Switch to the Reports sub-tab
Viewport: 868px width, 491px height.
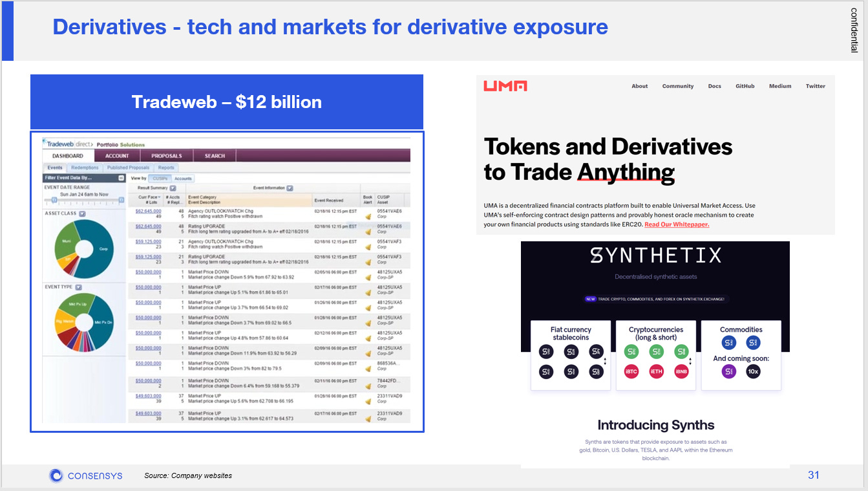point(166,168)
